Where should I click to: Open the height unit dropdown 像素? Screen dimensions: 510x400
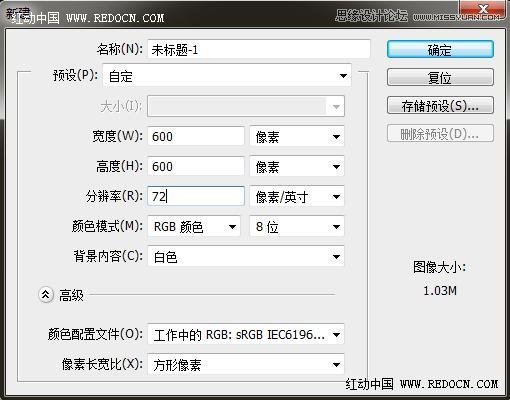(x=297, y=166)
